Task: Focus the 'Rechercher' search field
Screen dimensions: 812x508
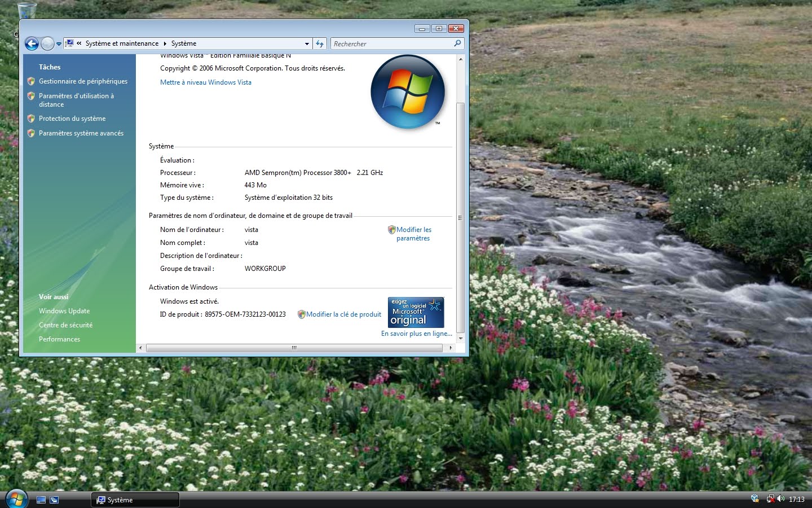Action: click(392, 43)
